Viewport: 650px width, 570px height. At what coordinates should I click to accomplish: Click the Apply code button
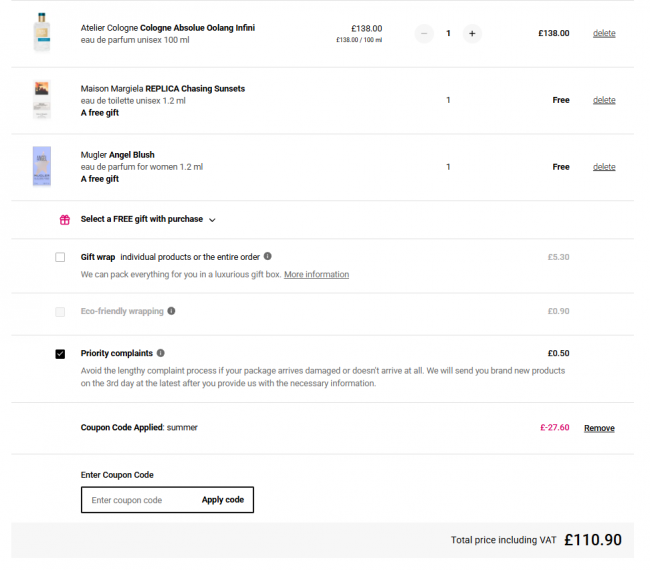pos(223,500)
